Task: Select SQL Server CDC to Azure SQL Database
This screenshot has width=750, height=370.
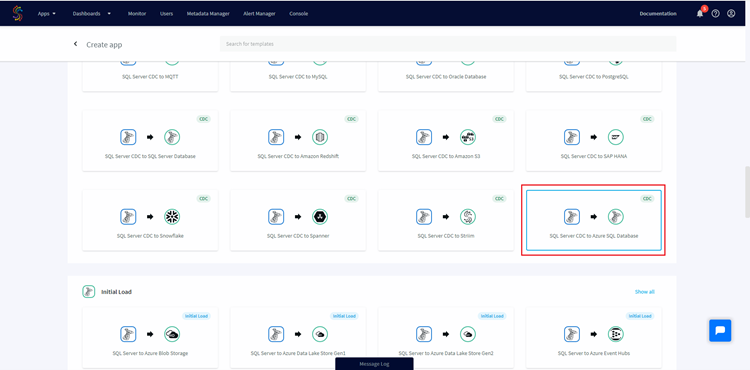Action: [594, 220]
